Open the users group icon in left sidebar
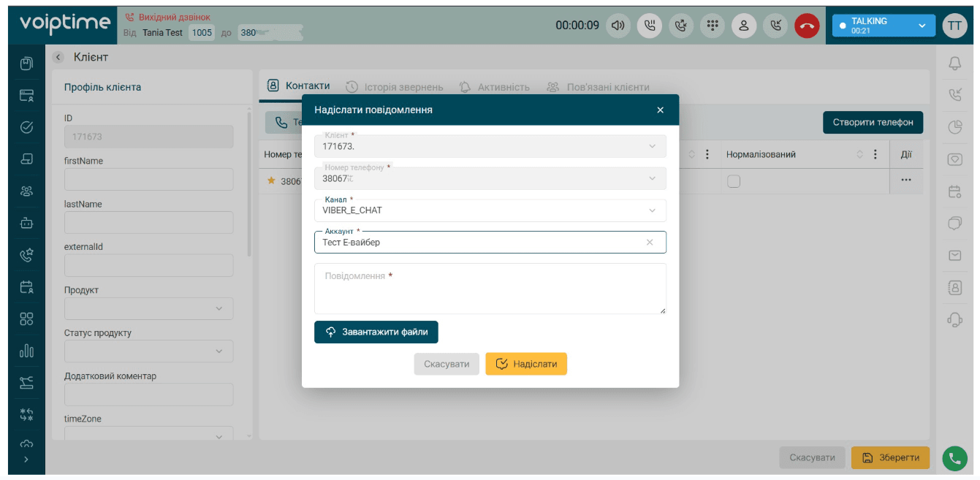The width and height of the screenshot is (980, 480). [26, 191]
